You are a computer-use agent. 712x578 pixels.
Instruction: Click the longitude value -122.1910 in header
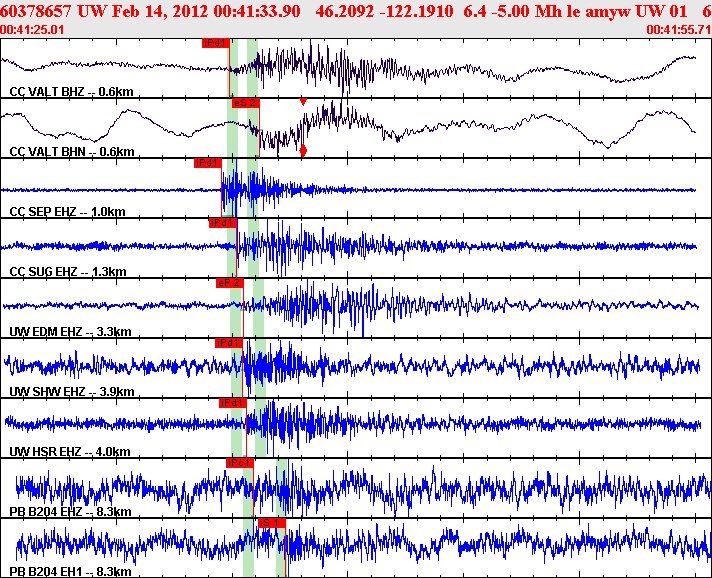click(415, 11)
